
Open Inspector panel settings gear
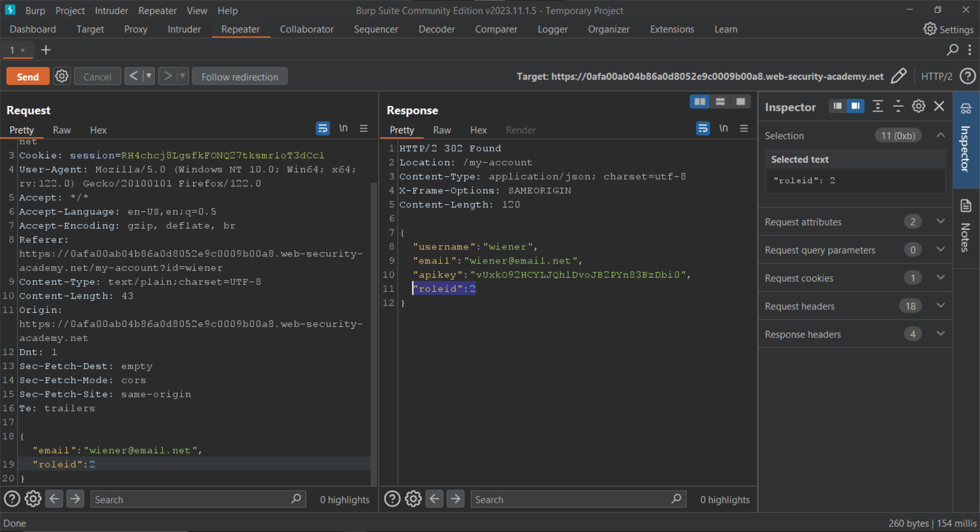(x=918, y=106)
